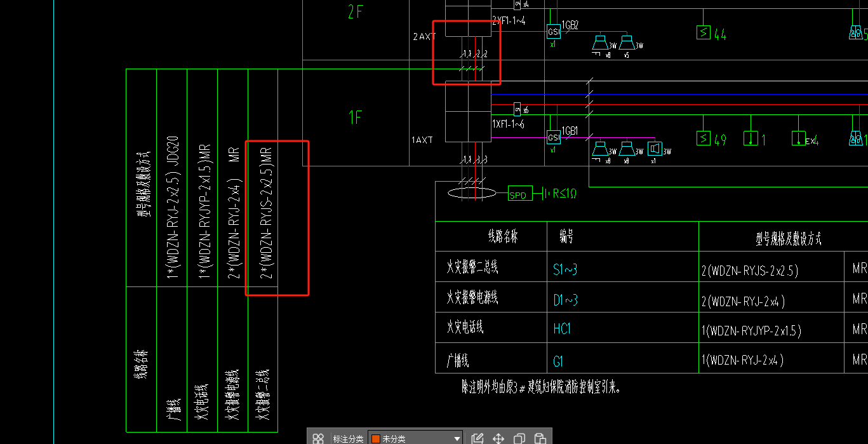Click the edit annotation pencil icon
Screen dimensions: 868x444
click(x=478, y=438)
